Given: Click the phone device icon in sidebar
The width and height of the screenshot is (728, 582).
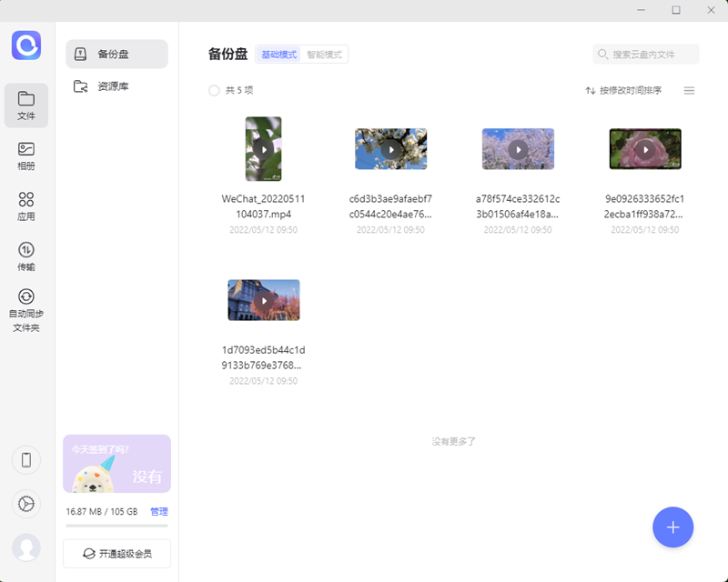Looking at the screenshot, I should pyautogui.click(x=26, y=460).
